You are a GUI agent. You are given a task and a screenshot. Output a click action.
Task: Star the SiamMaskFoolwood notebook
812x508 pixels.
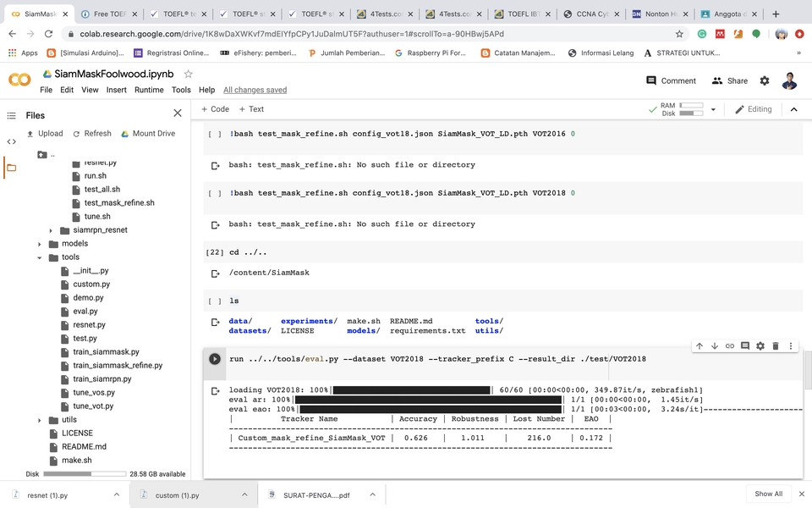click(188, 75)
